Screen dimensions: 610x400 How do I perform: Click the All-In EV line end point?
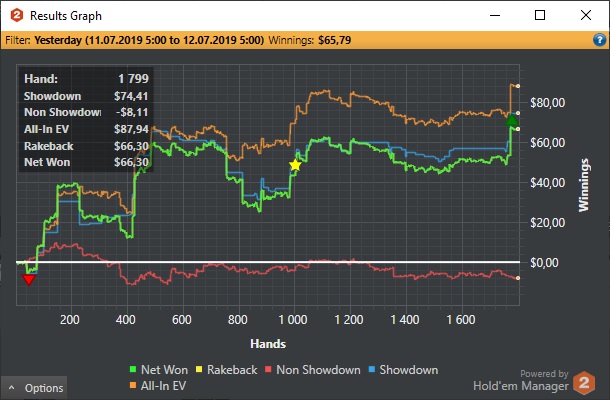pyautogui.click(x=518, y=86)
